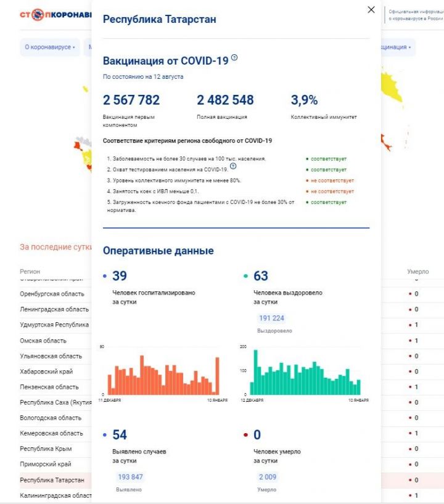The width and height of the screenshot is (444, 504).
Task: Select Республика Саха (Якутия) row
Action: pyautogui.click(x=55, y=402)
